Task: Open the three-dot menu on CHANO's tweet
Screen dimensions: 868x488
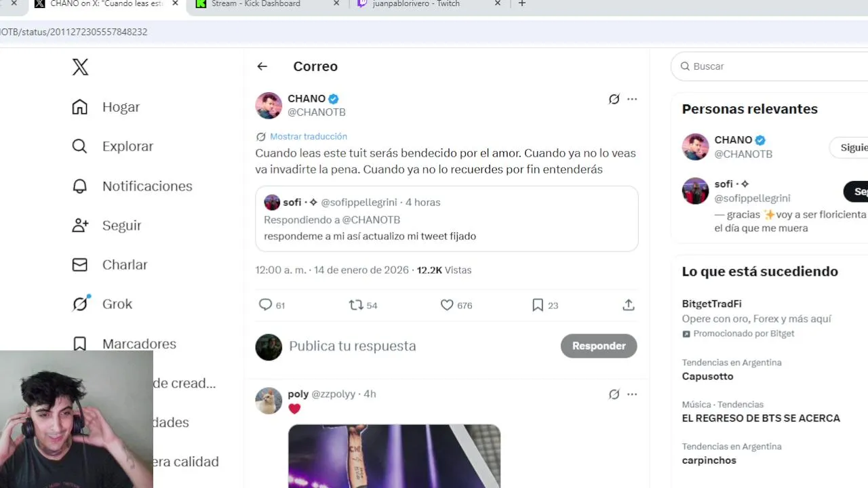Action: pyautogui.click(x=632, y=99)
